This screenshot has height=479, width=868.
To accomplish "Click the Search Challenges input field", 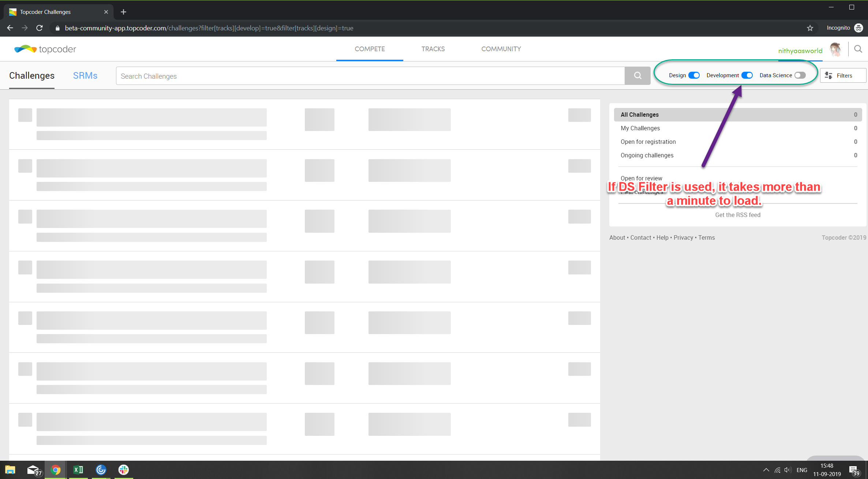I will coord(370,76).
